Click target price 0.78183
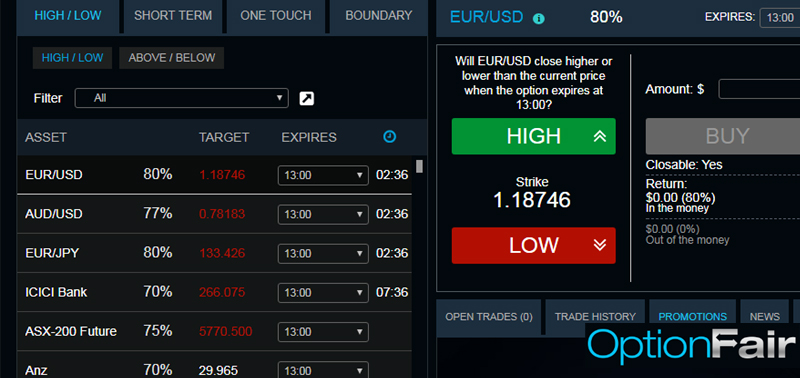800x378 pixels. click(x=222, y=214)
